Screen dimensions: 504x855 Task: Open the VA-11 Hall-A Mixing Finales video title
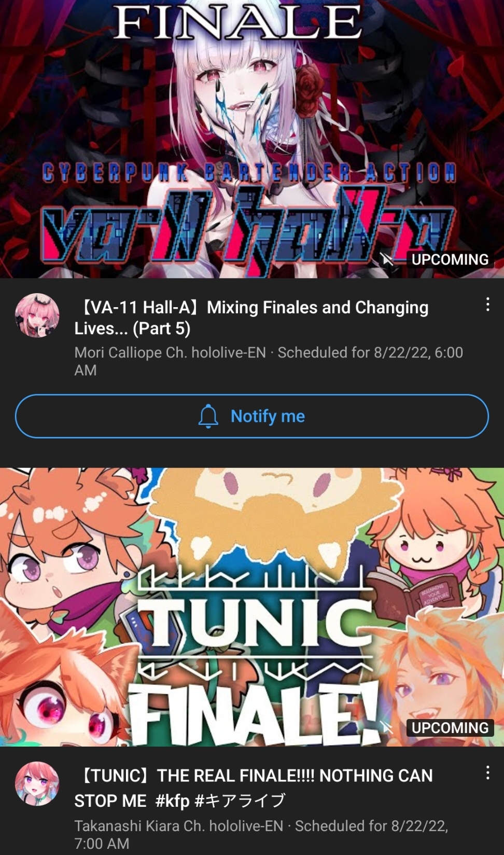(x=251, y=318)
